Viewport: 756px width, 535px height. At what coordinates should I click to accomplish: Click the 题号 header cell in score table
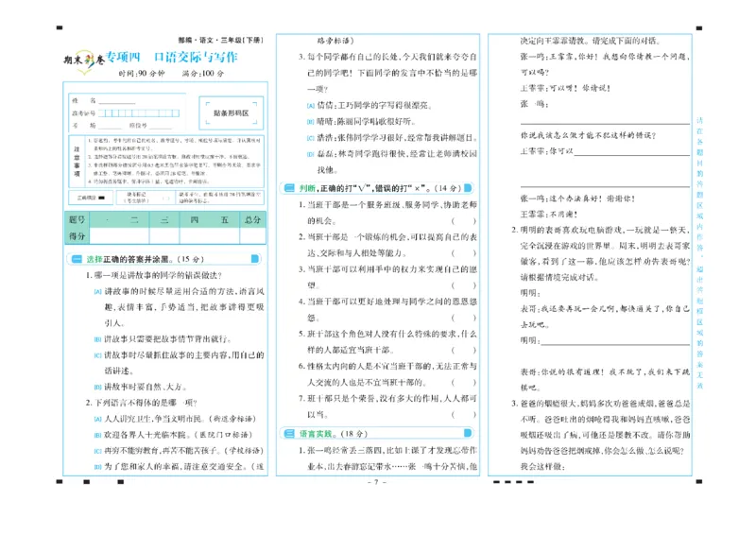[77, 219]
